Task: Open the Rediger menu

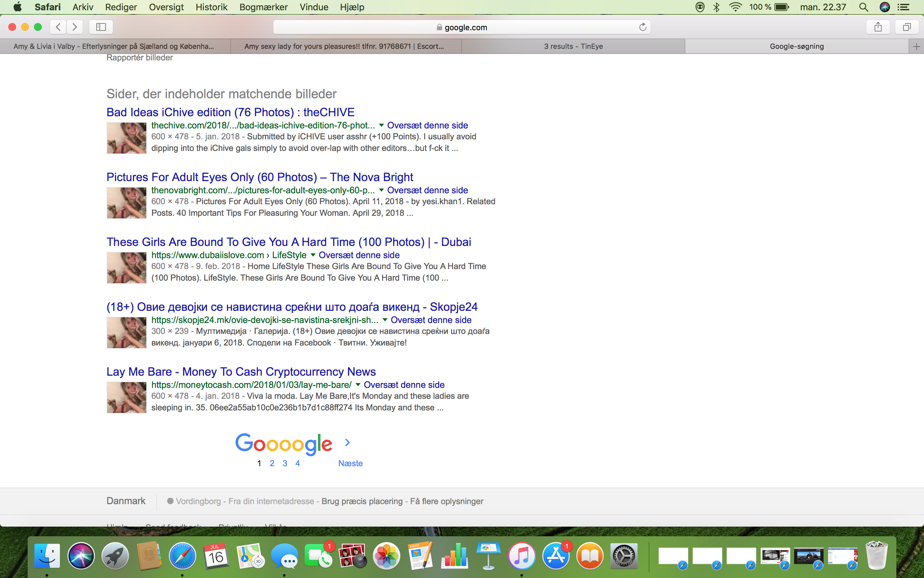Action: tap(121, 7)
